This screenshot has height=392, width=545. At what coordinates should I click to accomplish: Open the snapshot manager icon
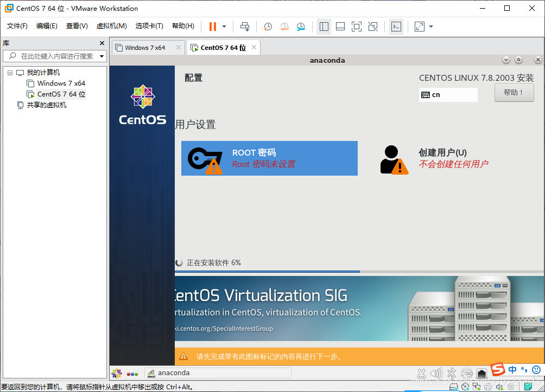(301, 27)
